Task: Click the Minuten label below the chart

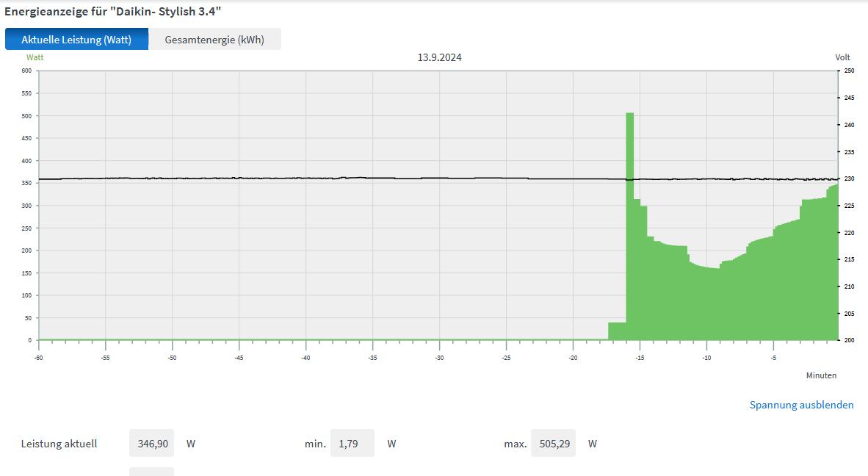Action: (x=821, y=375)
